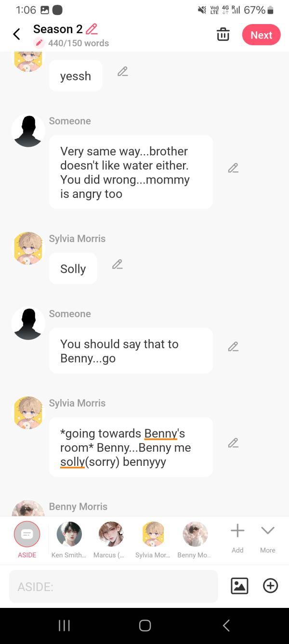Select the ASIDE narration mode
This screenshot has height=644, width=289.
27,535
